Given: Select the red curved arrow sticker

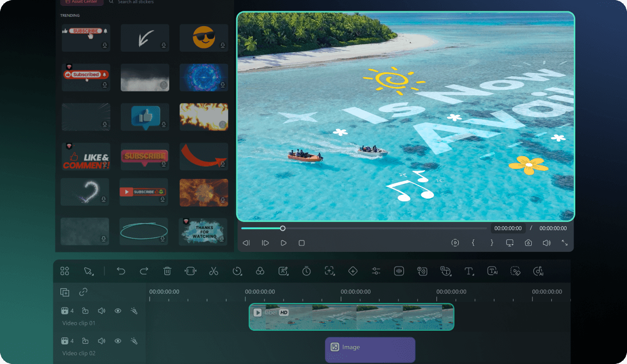Looking at the screenshot, I should pyautogui.click(x=204, y=157).
